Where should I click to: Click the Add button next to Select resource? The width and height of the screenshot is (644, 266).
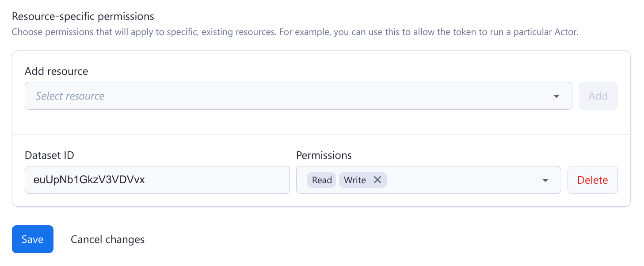[598, 96]
